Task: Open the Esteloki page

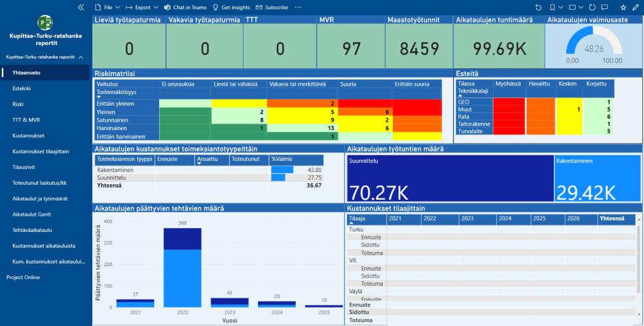Action: (45, 88)
